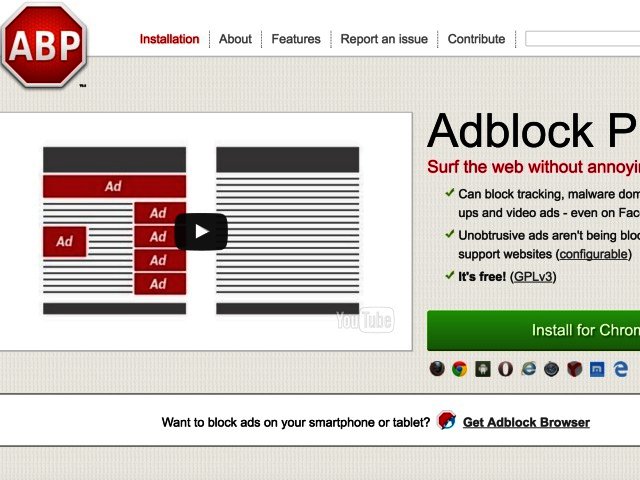Click the first dark browser icon
The width and height of the screenshot is (640, 480).
437,369
